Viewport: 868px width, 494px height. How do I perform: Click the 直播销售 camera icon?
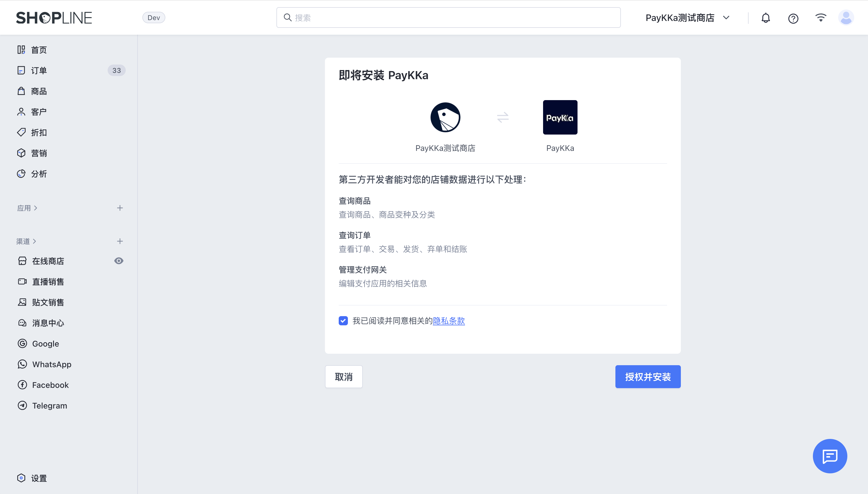click(22, 282)
